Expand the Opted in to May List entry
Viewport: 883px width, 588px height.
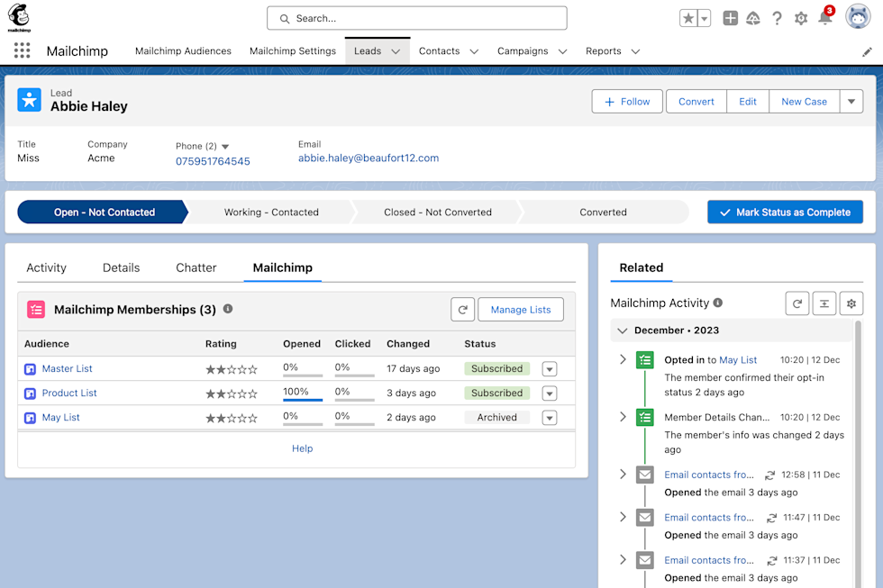[623, 359]
